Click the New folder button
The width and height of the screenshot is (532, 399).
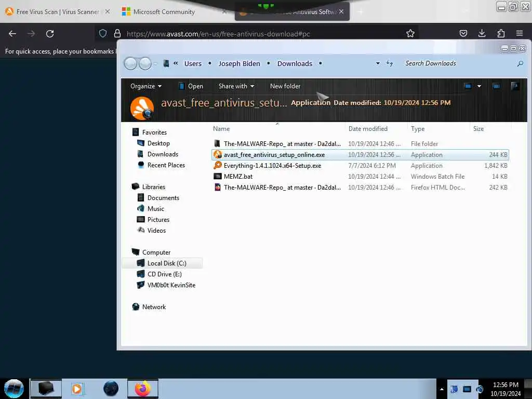coord(285,86)
